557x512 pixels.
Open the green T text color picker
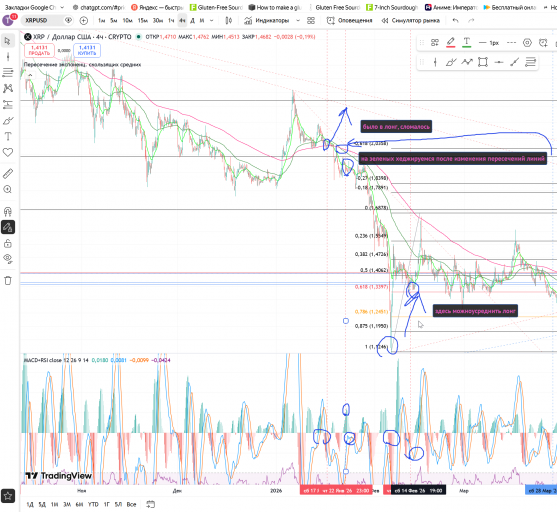point(466,43)
